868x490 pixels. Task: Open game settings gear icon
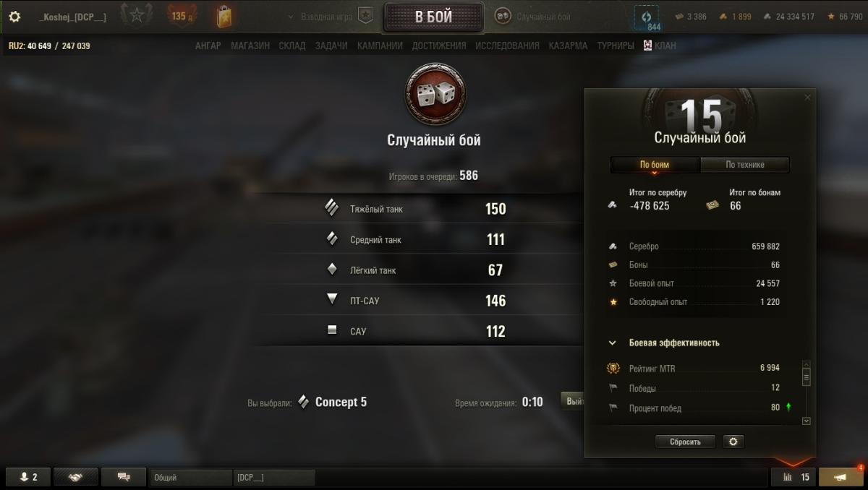pos(14,17)
